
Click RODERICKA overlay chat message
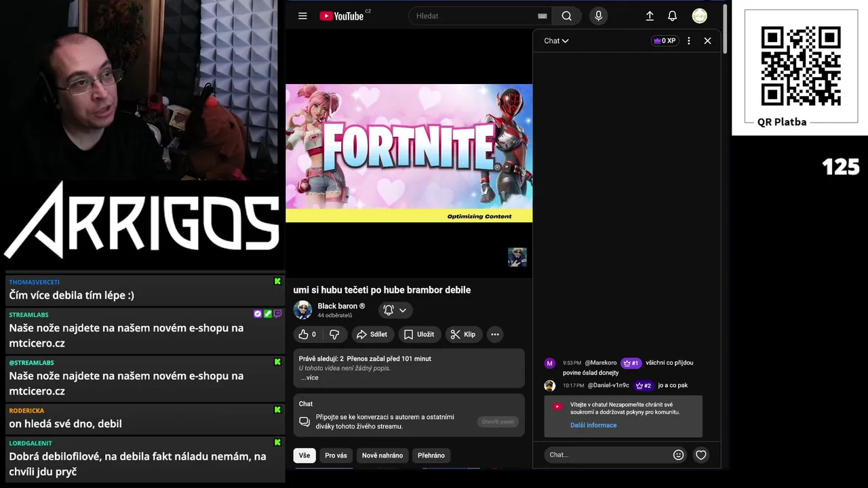pyautogui.click(x=144, y=418)
